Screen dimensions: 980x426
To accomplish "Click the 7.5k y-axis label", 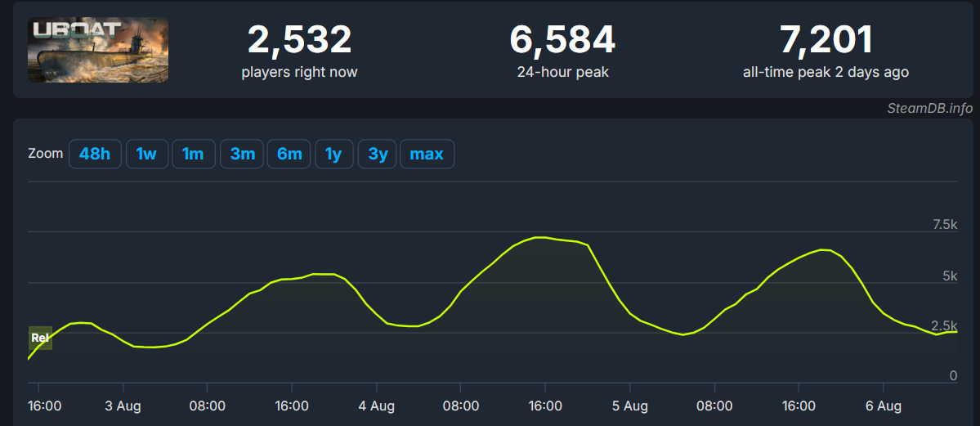I will pos(944,225).
